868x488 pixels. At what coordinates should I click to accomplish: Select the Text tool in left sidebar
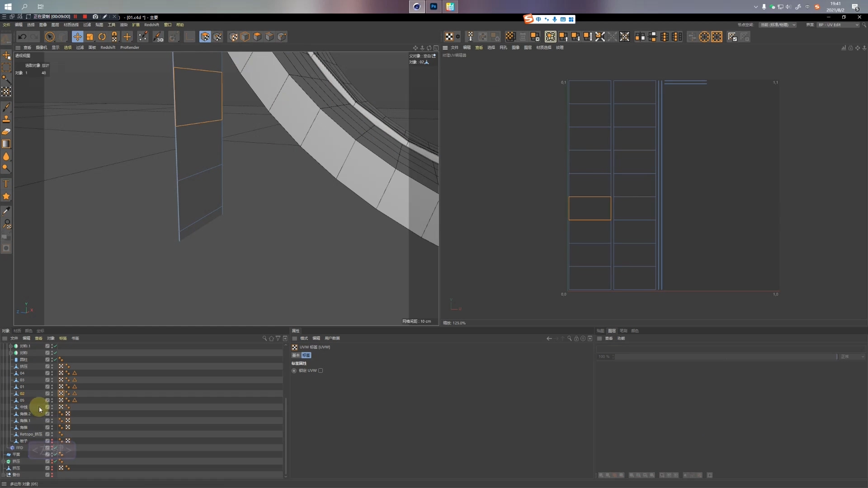point(6,184)
